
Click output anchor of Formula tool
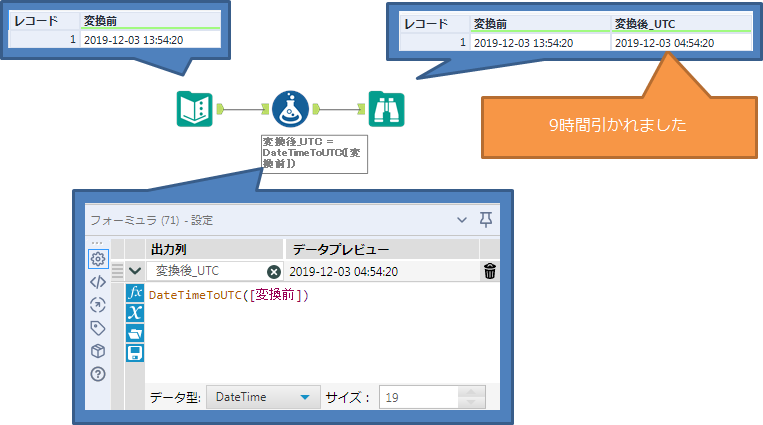click(x=316, y=109)
